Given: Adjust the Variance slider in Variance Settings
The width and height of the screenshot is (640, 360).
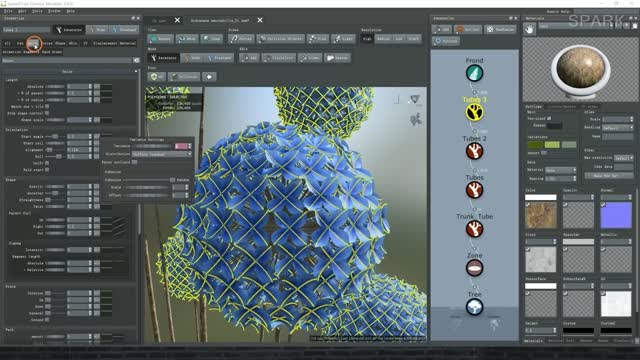Looking at the screenshot, I should point(152,146).
